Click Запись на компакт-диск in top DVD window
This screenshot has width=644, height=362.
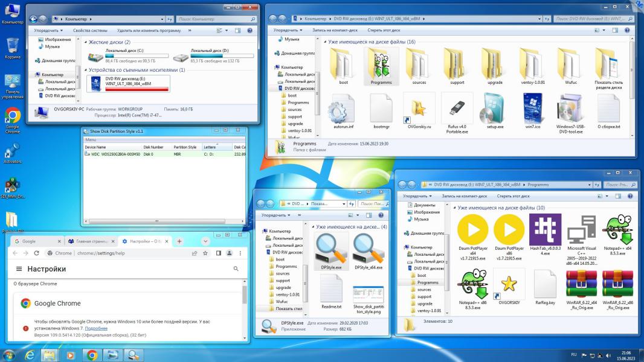[x=335, y=30]
